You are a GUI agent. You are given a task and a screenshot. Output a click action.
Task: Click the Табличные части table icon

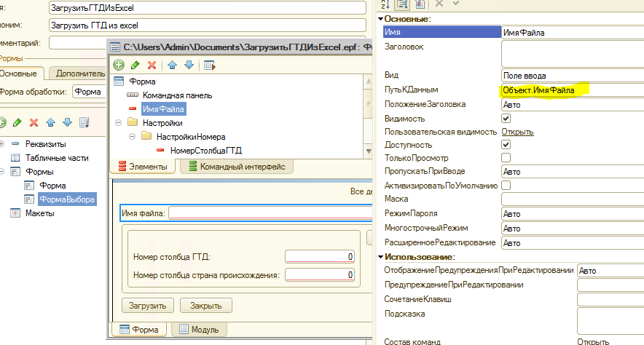click(15, 157)
